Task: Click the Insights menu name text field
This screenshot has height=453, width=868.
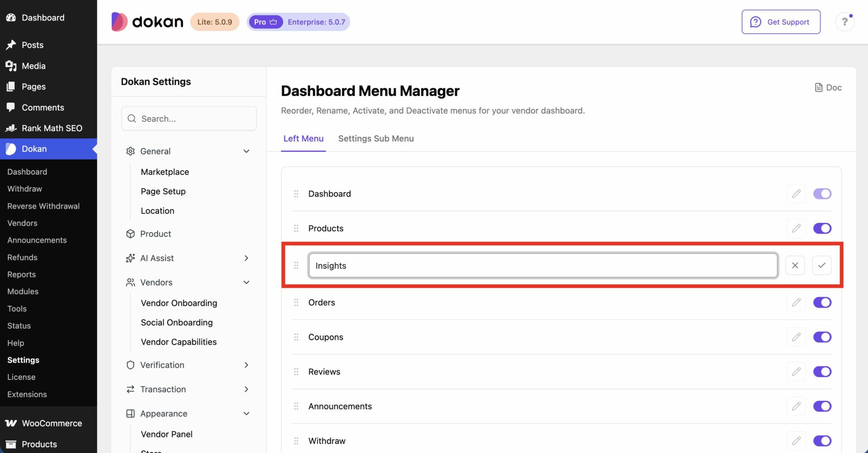Action: tap(543, 265)
